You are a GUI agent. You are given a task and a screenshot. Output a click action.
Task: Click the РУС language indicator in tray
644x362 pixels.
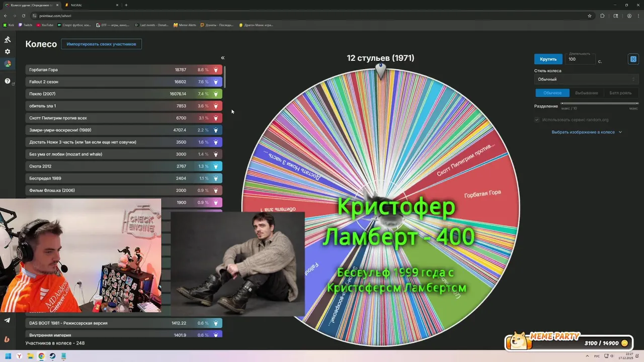click(x=597, y=356)
